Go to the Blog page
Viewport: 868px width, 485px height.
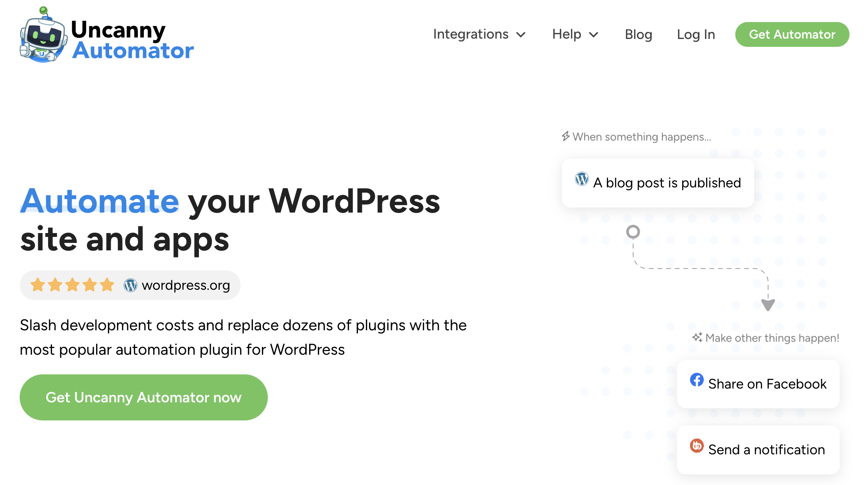point(638,34)
